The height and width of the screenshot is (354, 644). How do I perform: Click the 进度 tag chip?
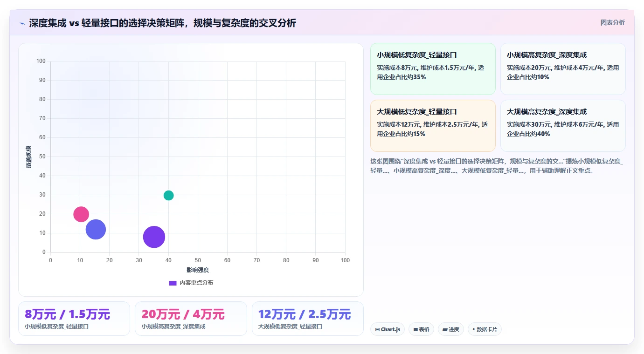tap(451, 329)
